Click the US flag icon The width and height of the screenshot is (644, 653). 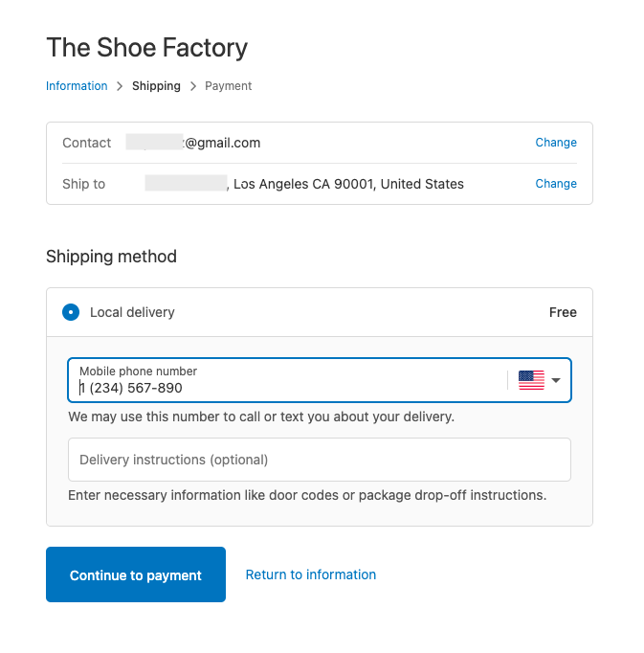coord(531,380)
